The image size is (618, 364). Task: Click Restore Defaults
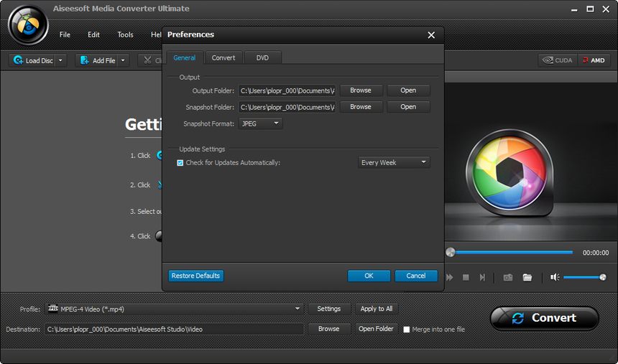[x=196, y=276]
